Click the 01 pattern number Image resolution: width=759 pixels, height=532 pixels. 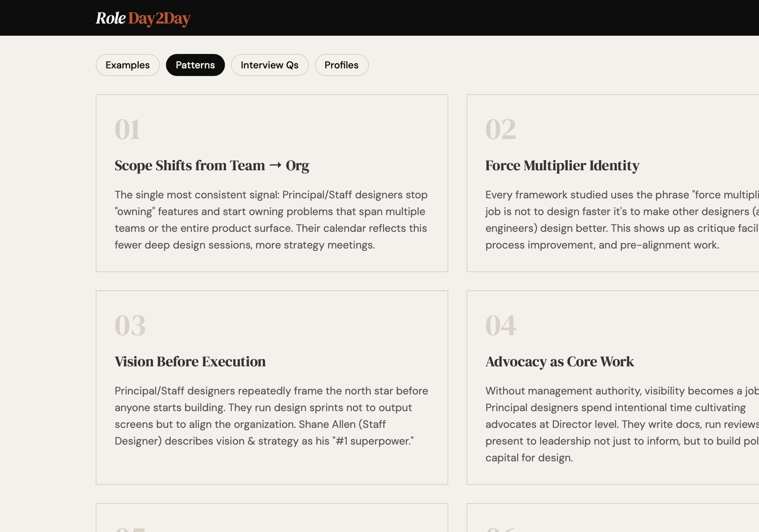128,130
